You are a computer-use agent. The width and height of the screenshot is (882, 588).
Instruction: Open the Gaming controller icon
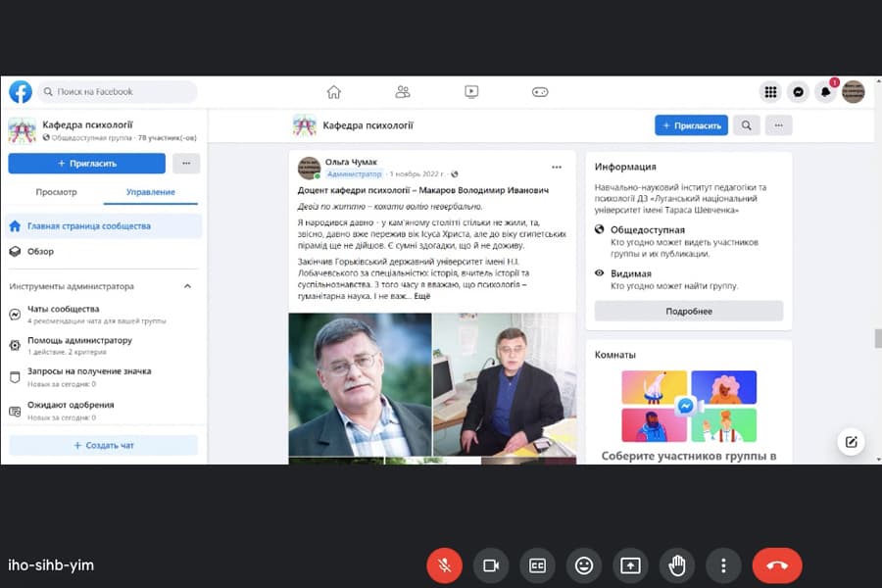(x=540, y=92)
